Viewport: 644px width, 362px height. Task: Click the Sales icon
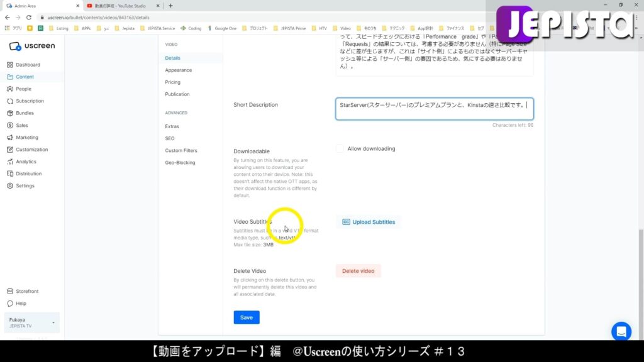click(x=10, y=125)
